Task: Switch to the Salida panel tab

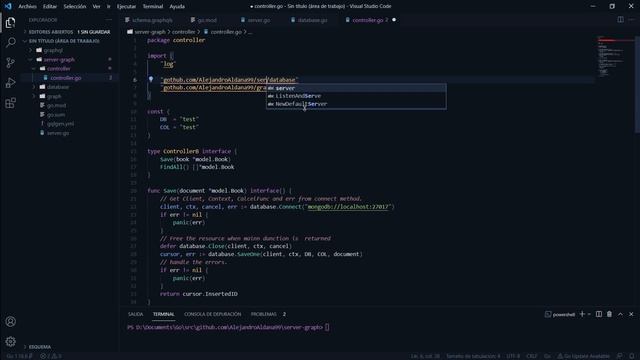Action: 136,314
